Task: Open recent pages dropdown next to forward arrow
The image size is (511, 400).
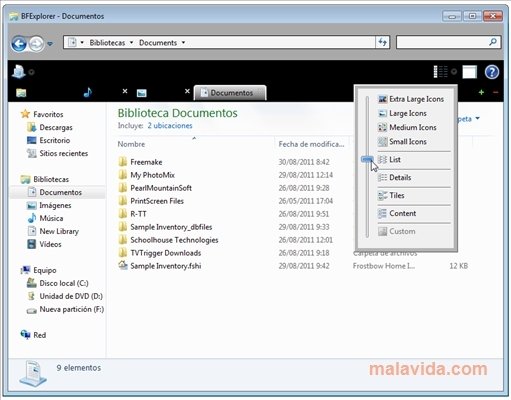Action: 50,44
